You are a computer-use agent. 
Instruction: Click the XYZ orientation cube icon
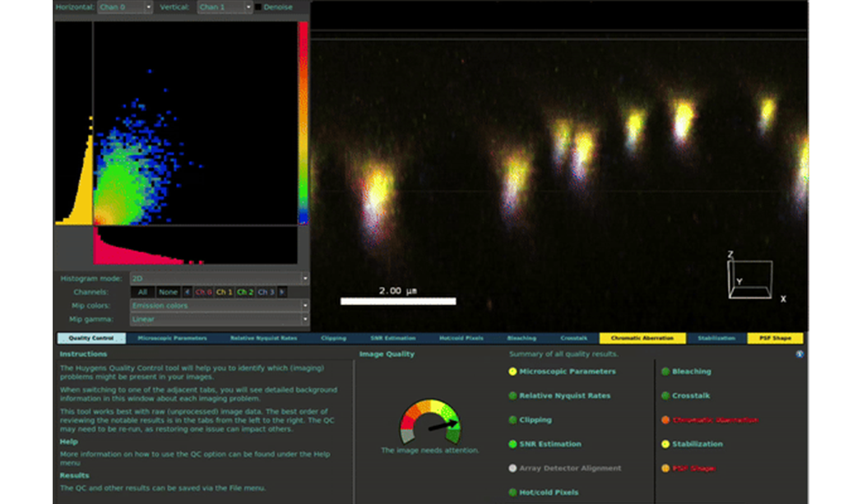[749, 278]
